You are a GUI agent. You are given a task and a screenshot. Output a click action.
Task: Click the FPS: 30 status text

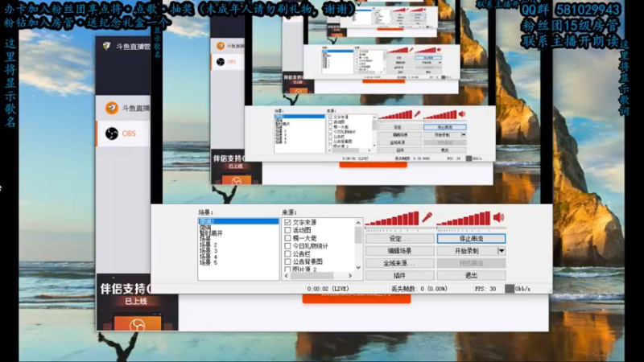[485, 289]
